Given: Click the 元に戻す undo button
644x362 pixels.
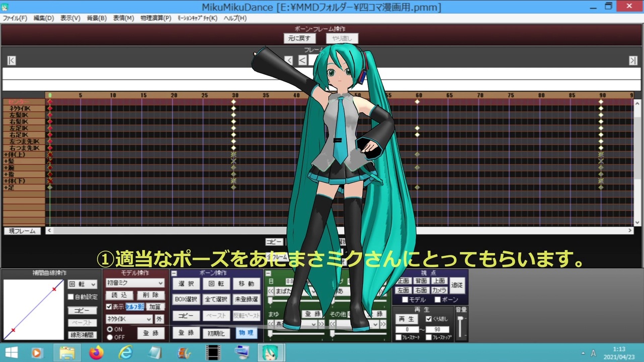Looking at the screenshot, I should coord(299,38).
